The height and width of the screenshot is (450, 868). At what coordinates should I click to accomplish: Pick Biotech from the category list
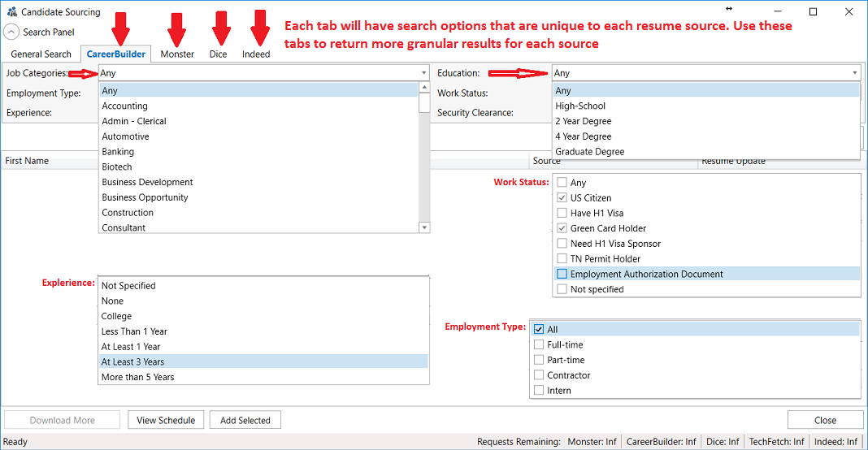pos(258,167)
